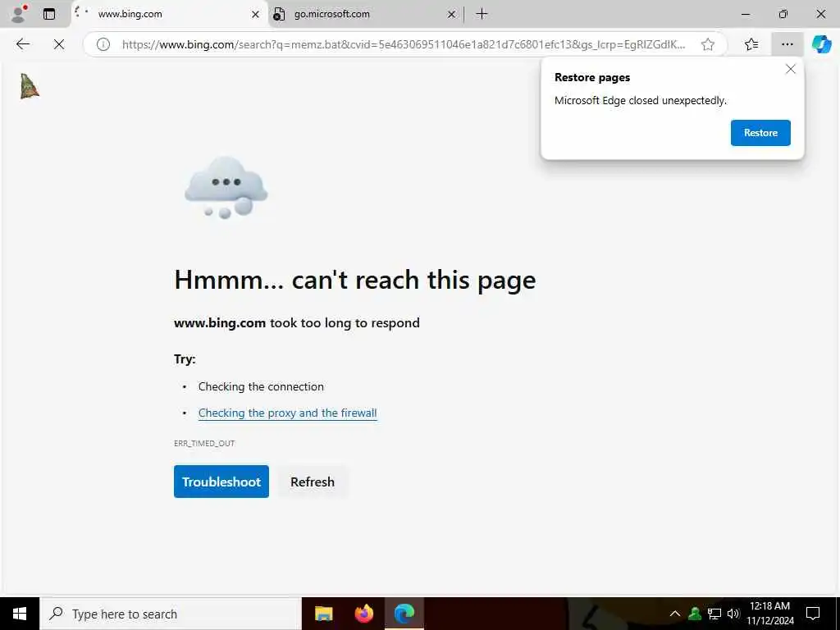Open a new tab with plus button
This screenshot has width=840, height=630.
[482, 14]
